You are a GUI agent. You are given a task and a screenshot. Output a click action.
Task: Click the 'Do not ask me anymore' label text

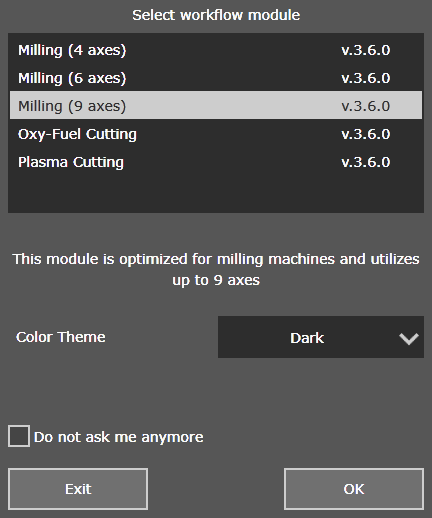[x=119, y=437]
